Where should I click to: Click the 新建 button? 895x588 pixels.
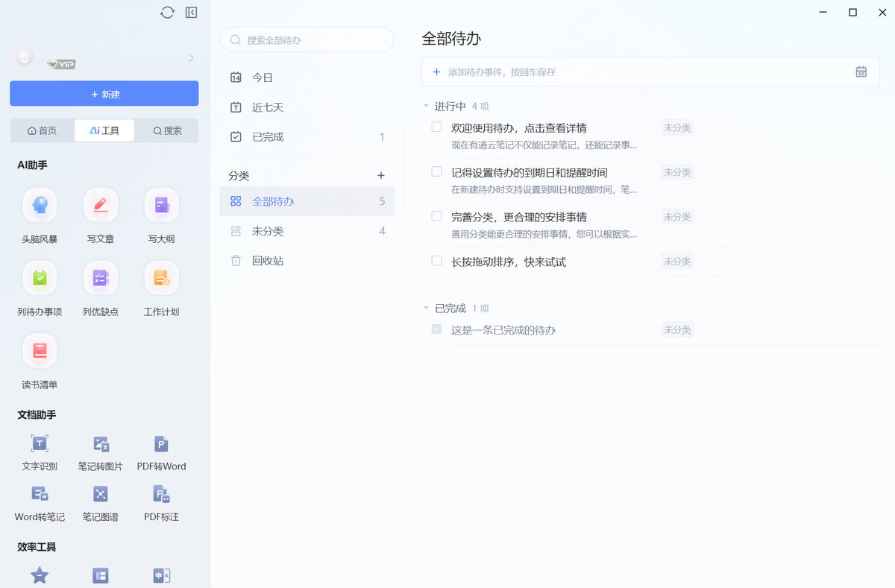[x=104, y=93]
